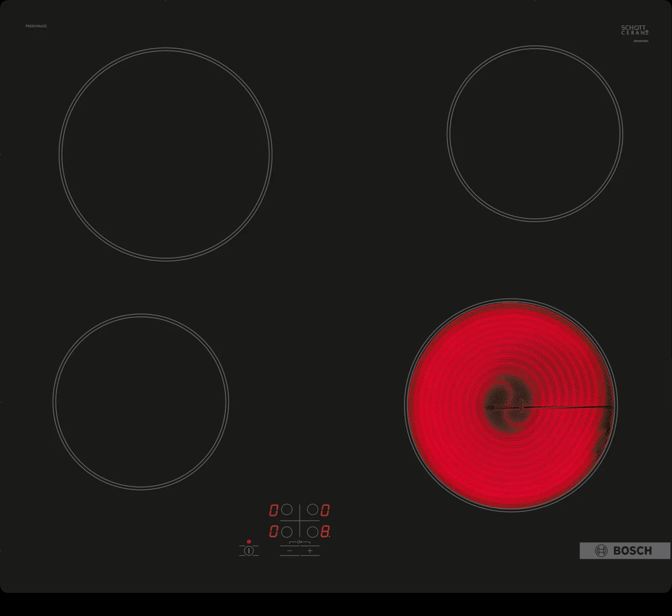Click the red power indicator light
Image resolution: width=672 pixels, height=616 pixels.
249,542
